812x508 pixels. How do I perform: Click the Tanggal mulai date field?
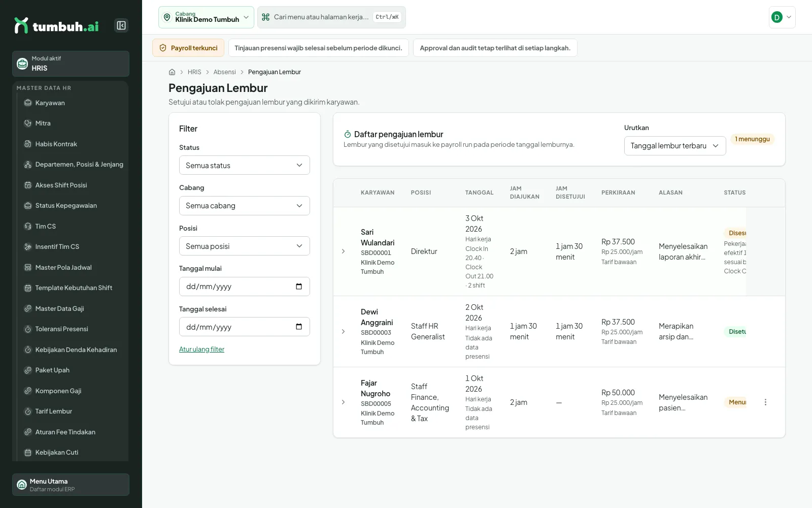245,287
